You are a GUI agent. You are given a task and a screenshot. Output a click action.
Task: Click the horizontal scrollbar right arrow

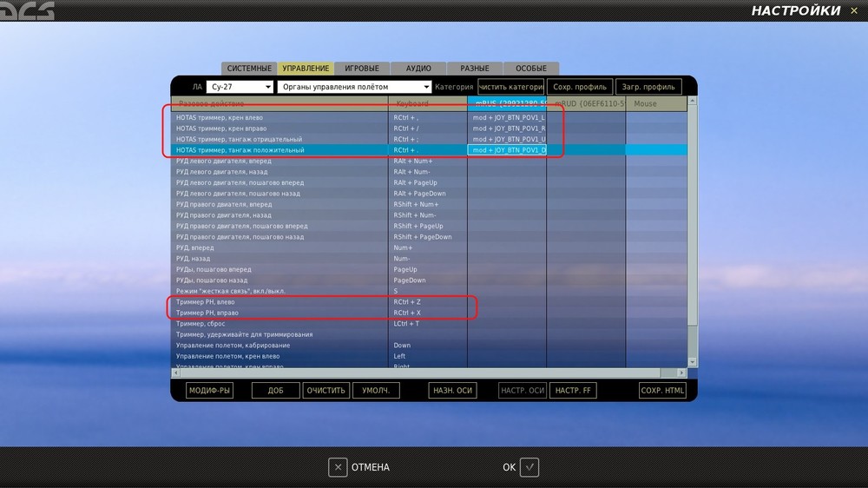coord(682,373)
